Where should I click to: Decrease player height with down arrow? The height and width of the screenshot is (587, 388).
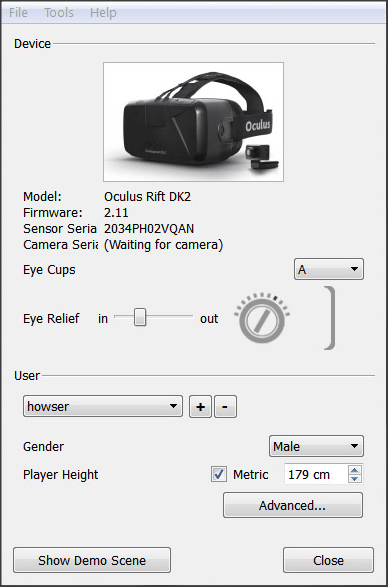click(355, 479)
